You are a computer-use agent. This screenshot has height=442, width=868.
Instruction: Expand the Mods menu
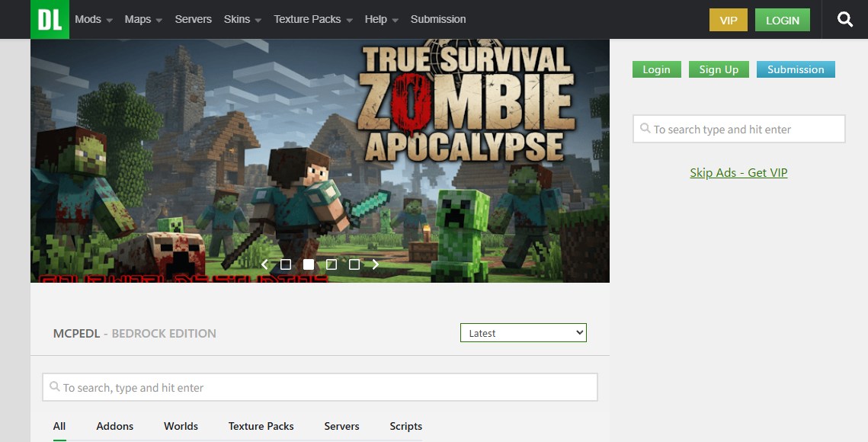click(x=94, y=19)
